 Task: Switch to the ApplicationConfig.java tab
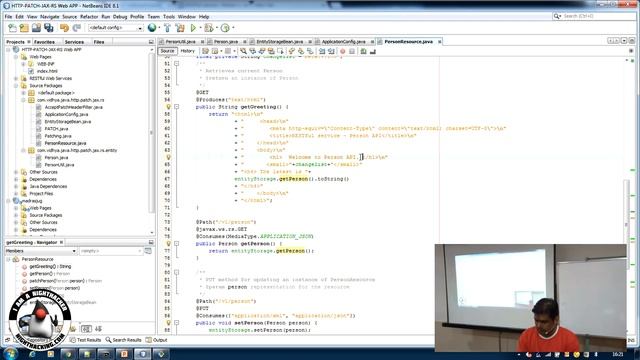coord(343,42)
